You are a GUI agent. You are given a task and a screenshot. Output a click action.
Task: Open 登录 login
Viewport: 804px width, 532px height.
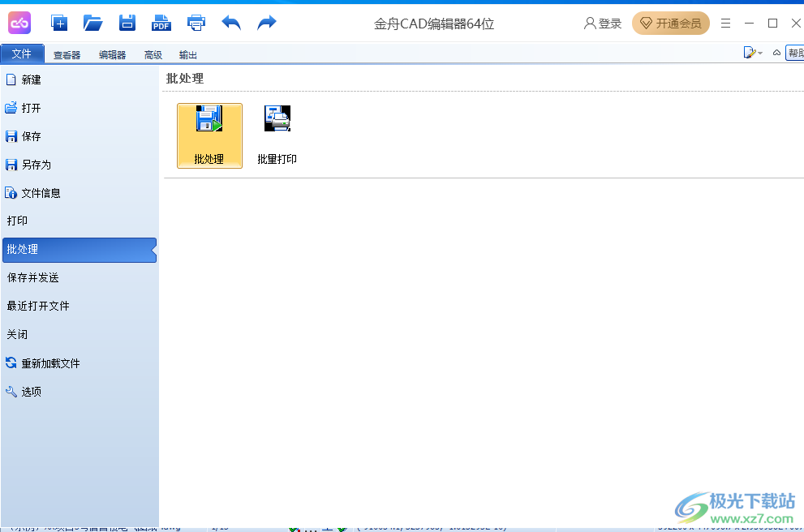(603, 24)
